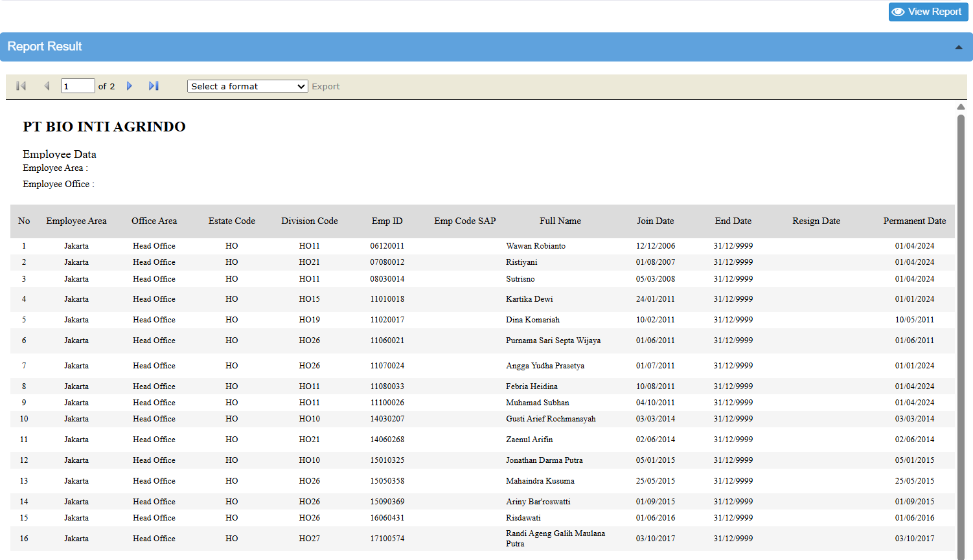Click the View Report button label

pos(934,12)
